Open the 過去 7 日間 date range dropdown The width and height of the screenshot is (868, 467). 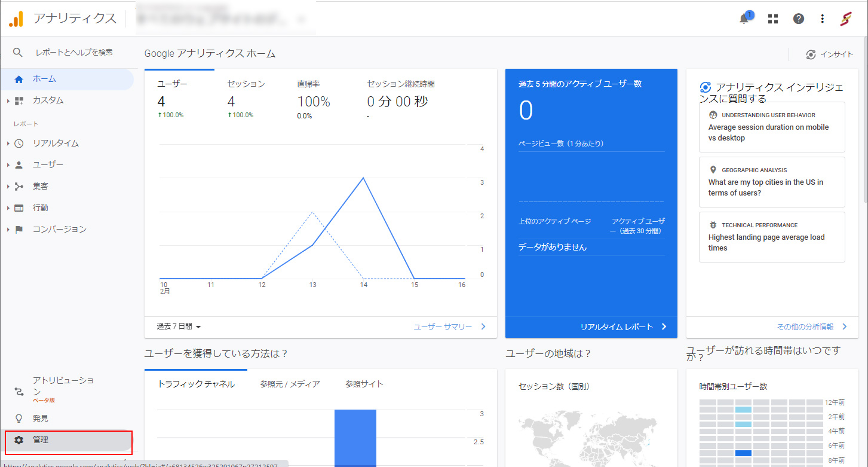tap(179, 326)
